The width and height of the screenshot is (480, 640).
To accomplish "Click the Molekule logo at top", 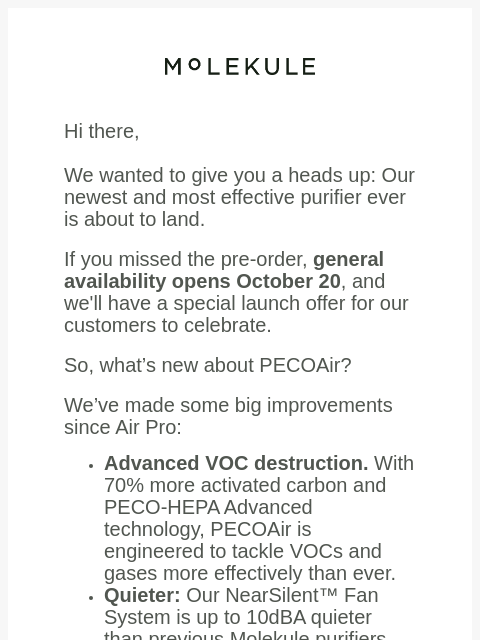I will point(240,67).
